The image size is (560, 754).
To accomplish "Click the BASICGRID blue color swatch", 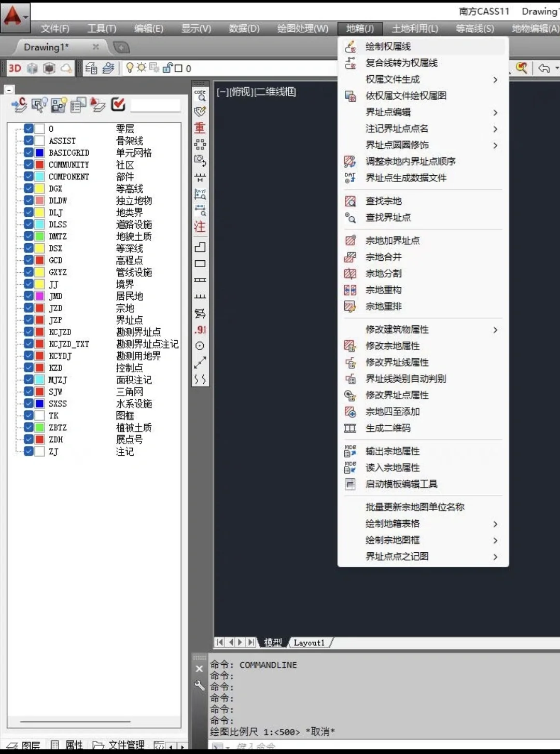I will pos(39,152).
